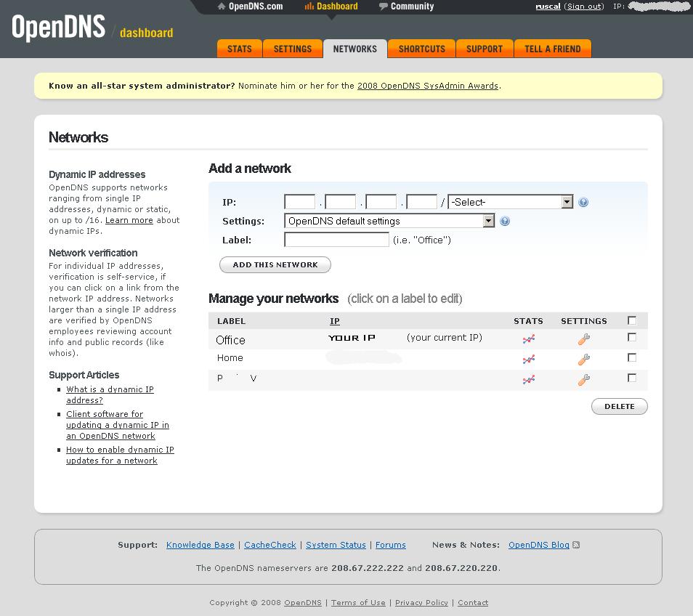Click Learn more about dynamic IPs

click(129, 220)
